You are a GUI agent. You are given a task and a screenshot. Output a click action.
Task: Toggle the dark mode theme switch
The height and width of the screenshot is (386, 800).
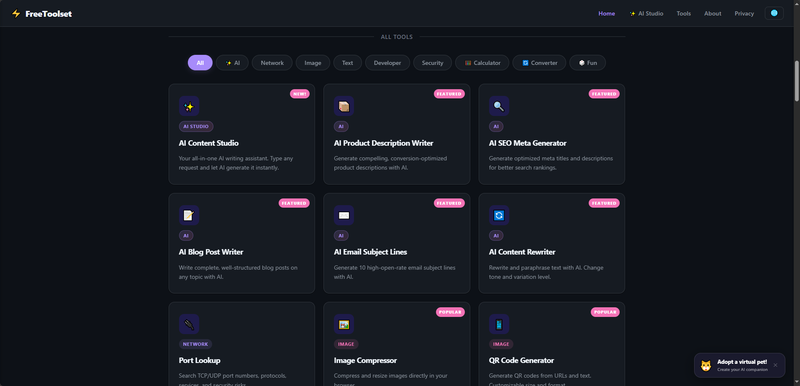coord(774,13)
